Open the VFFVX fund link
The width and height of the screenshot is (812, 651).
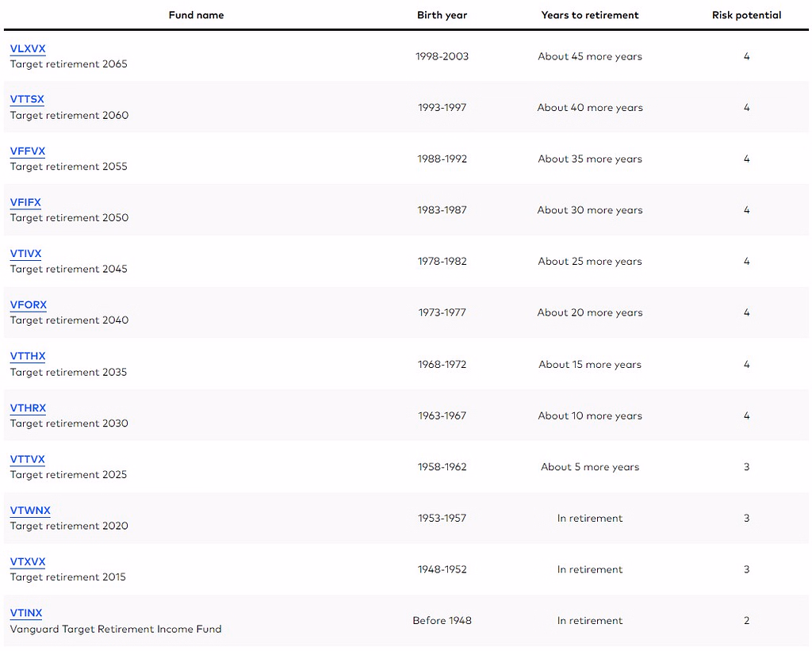tap(28, 151)
